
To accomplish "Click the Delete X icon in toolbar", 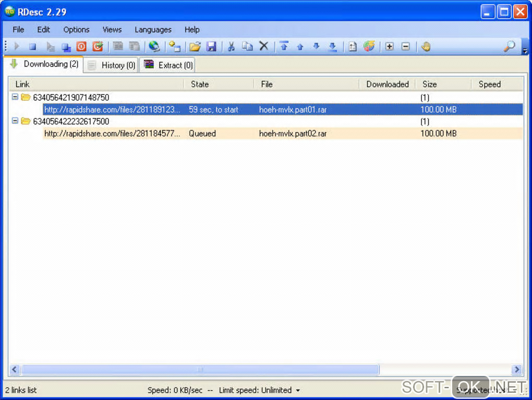I will [263, 46].
